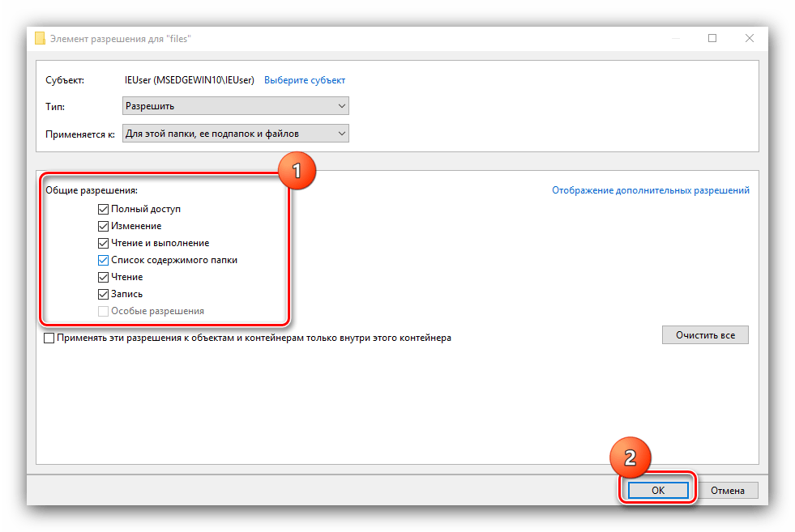Toggle Чтение и выполнение checkbox
Screen dimensions: 795x532
tap(103, 243)
